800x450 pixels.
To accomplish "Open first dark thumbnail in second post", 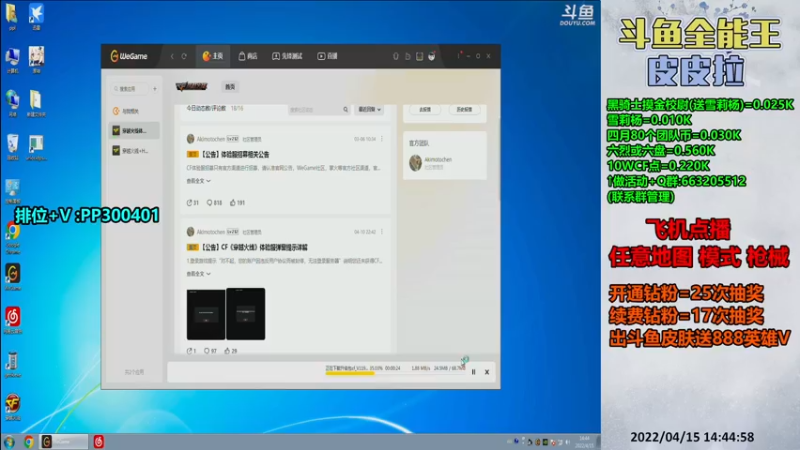I will pos(206,314).
